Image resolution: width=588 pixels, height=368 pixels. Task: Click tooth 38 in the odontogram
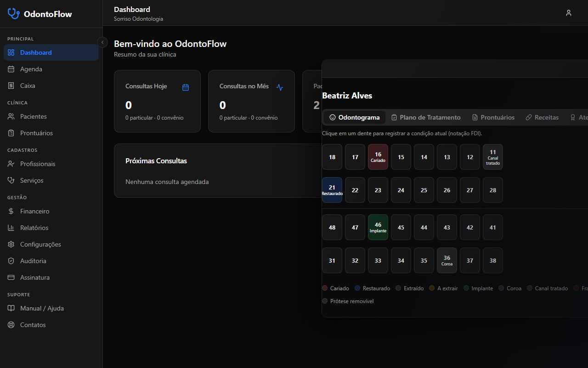pos(493,260)
